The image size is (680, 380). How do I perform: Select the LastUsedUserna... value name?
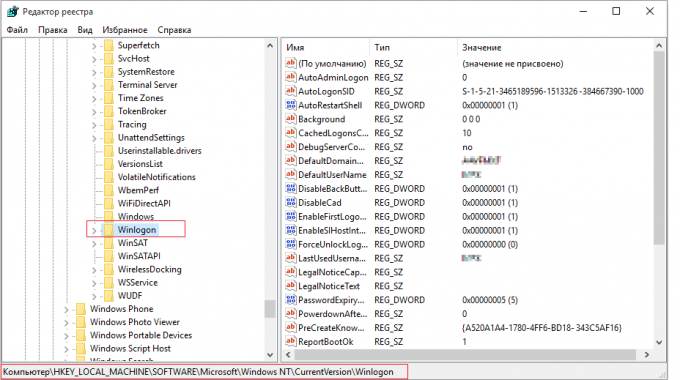pos(332,258)
